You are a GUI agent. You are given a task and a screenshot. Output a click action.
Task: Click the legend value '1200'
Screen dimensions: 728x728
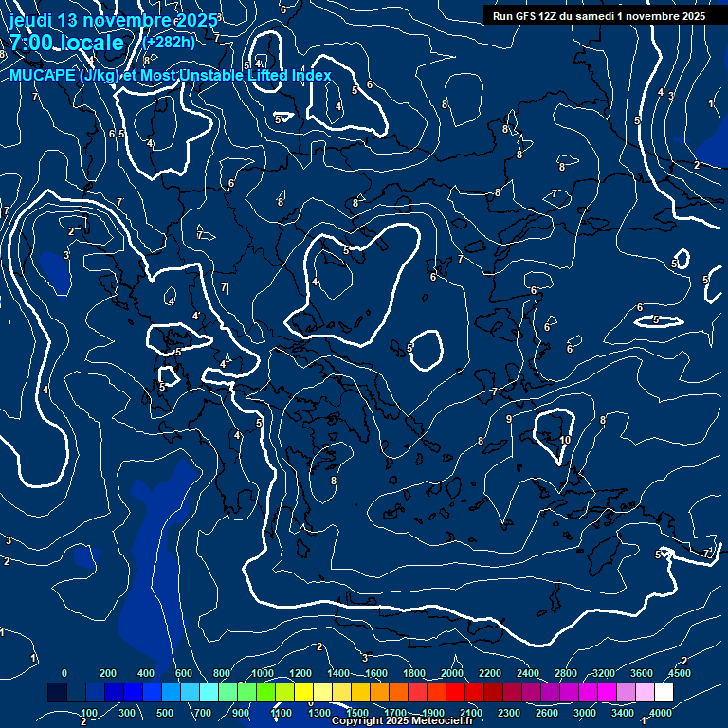(300, 673)
